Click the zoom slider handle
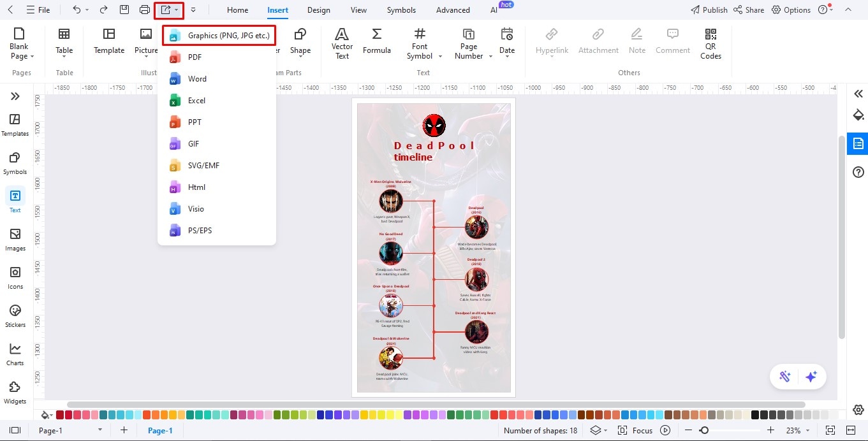This screenshot has width=868, height=441. point(704,431)
